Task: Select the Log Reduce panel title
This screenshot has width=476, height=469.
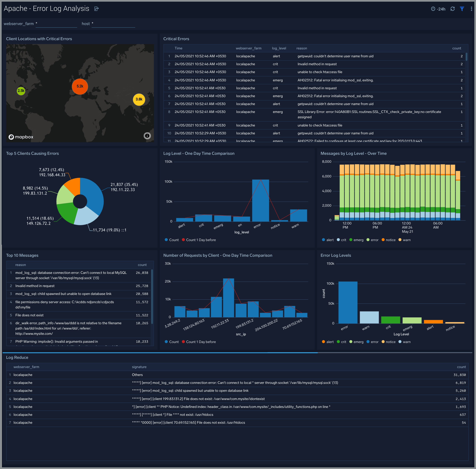Action: 17,357
